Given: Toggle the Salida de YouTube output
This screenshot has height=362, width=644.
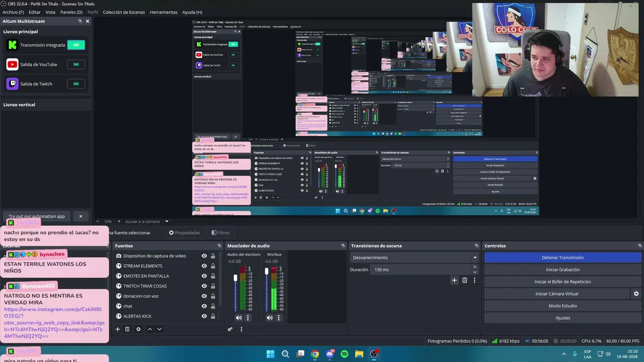Looking at the screenshot, I should pyautogui.click(x=76, y=64).
